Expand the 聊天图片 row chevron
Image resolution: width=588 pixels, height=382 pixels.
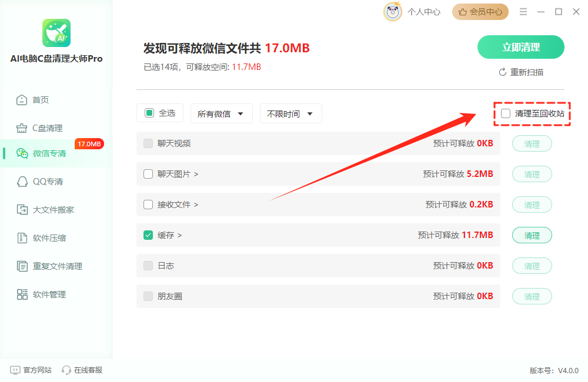pos(196,175)
